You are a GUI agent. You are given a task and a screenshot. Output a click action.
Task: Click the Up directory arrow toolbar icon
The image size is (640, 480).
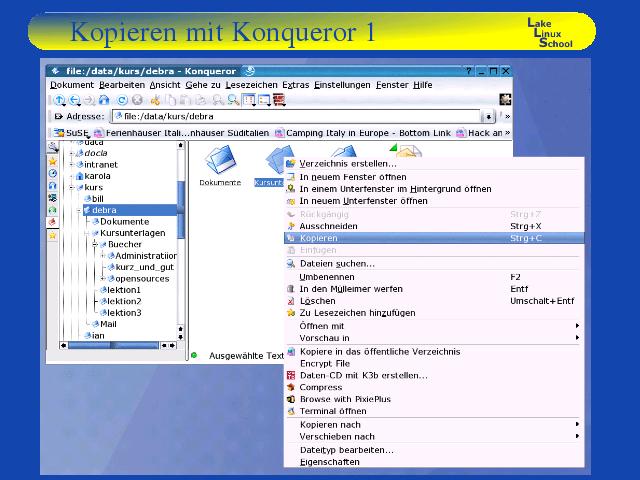(x=60, y=100)
